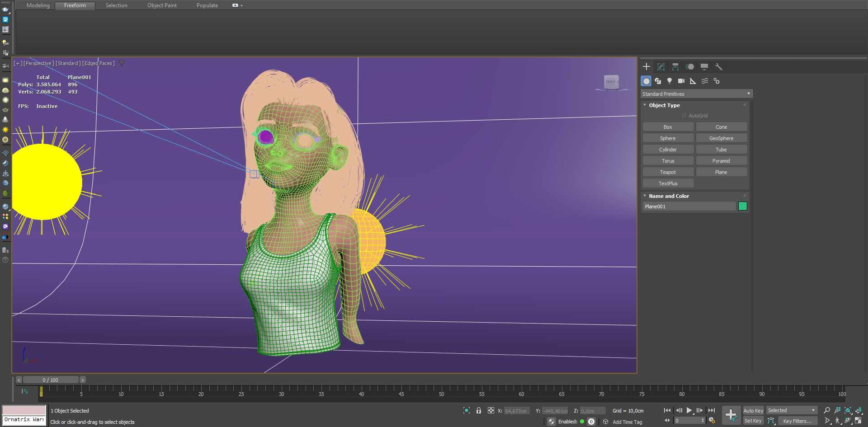Viewport: 868px width, 427px height.
Task: Click the green object color swatch
Action: (x=742, y=206)
